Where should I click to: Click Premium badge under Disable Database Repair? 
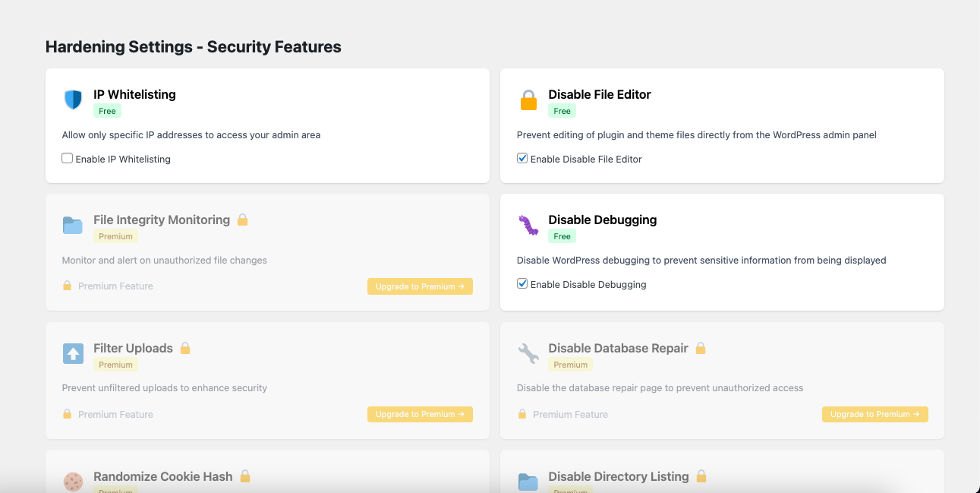point(571,365)
